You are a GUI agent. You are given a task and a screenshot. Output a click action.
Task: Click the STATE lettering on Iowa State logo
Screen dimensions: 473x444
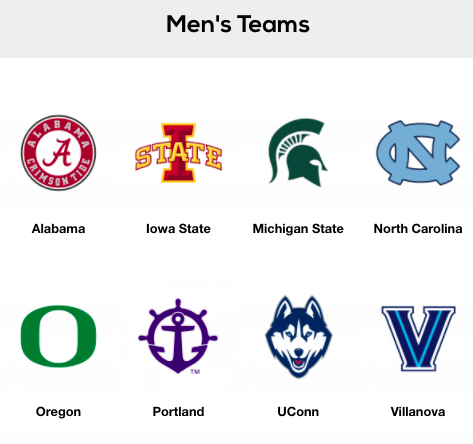pyautogui.click(x=178, y=156)
